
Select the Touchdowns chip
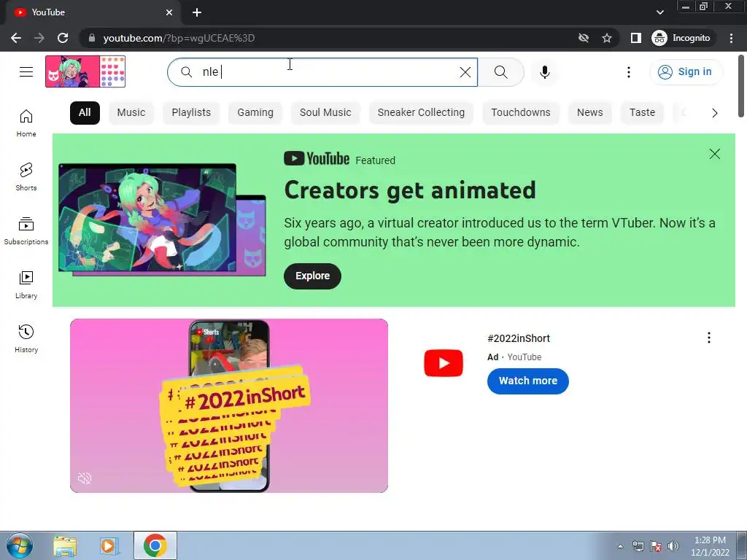[x=521, y=113]
